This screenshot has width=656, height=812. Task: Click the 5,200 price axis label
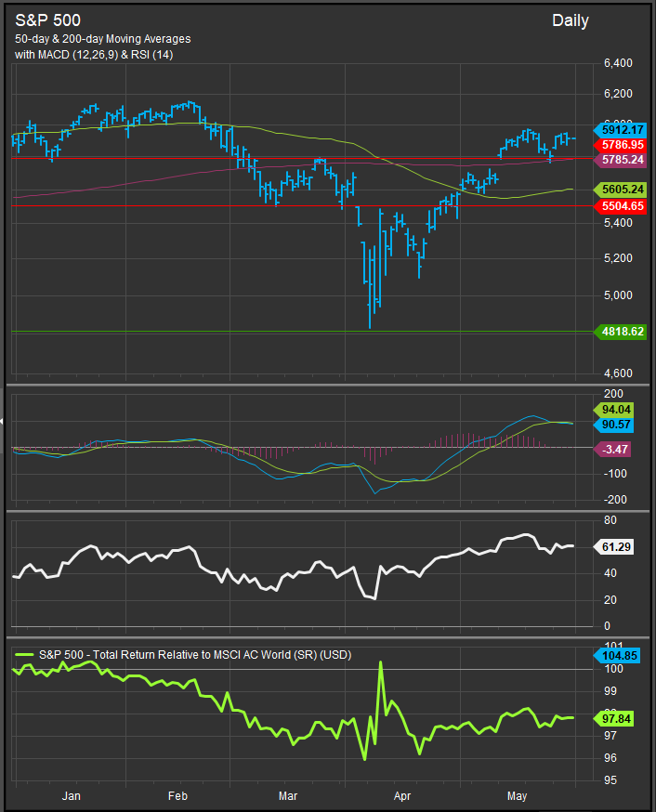point(618,258)
